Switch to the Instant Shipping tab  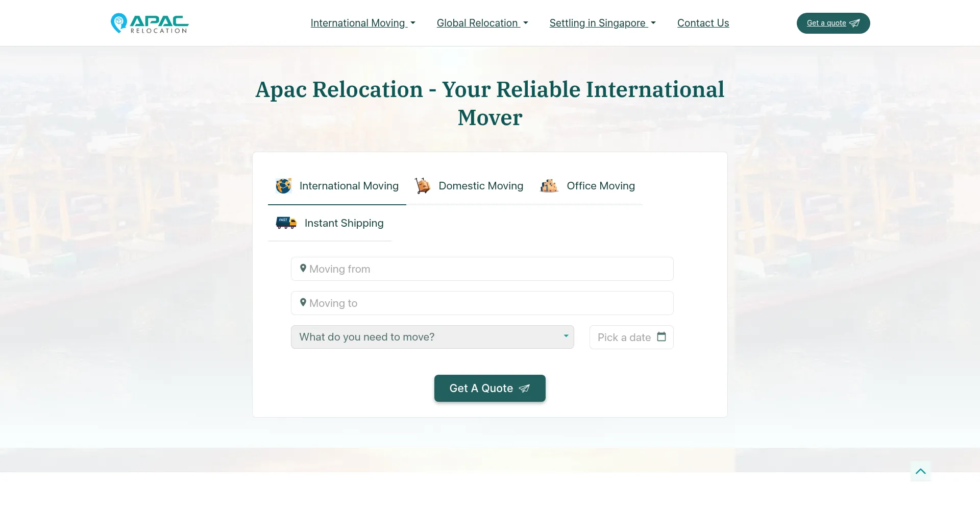(x=344, y=223)
